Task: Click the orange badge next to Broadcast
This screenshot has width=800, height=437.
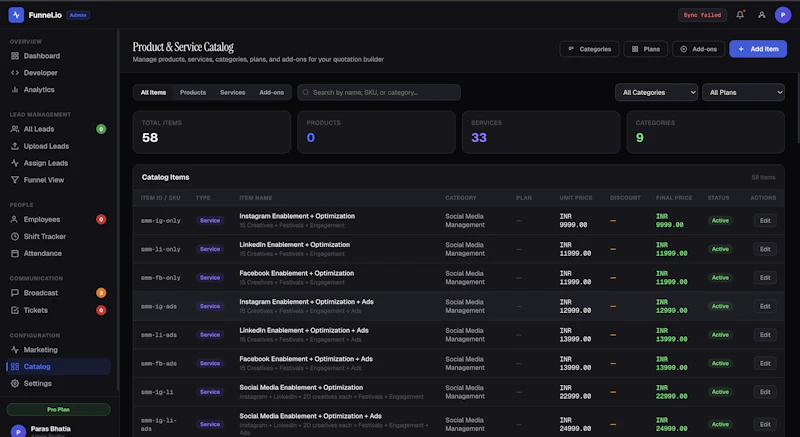Action: coord(101,293)
